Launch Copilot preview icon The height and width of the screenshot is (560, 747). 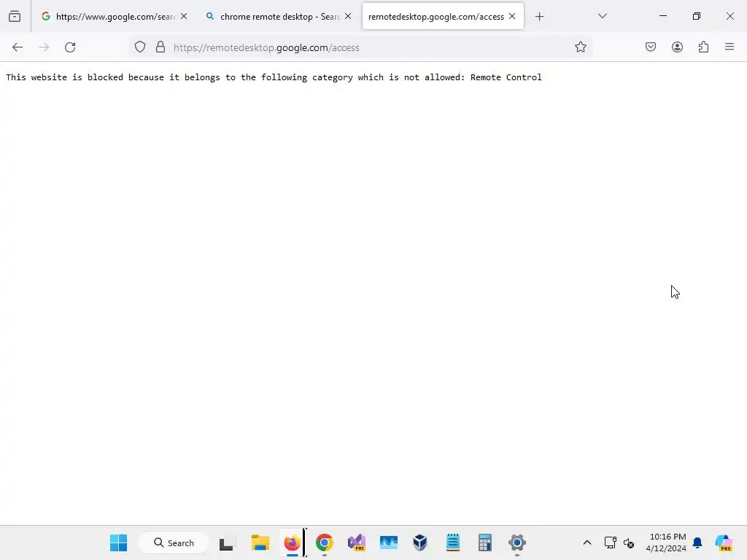724,542
